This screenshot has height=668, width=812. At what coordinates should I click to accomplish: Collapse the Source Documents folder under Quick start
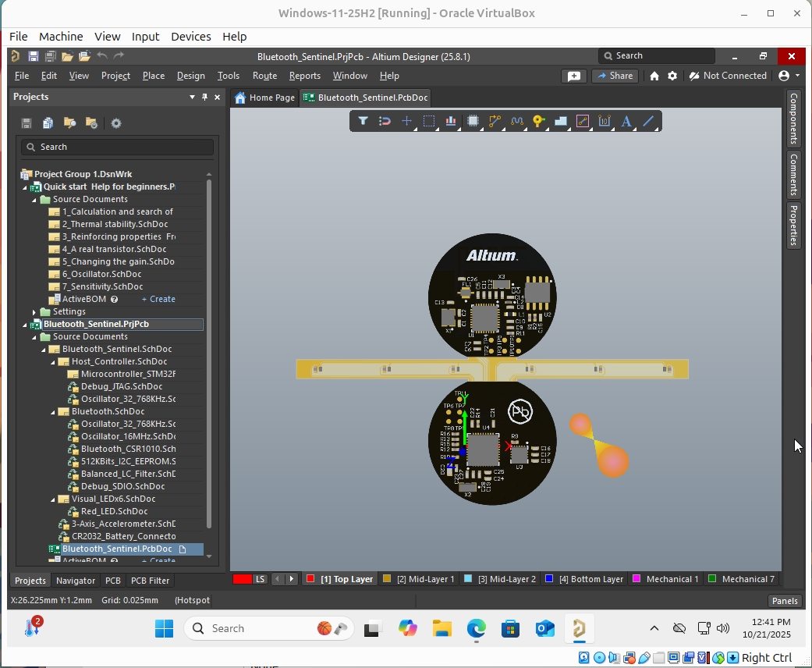pyautogui.click(x=33, y=199)
